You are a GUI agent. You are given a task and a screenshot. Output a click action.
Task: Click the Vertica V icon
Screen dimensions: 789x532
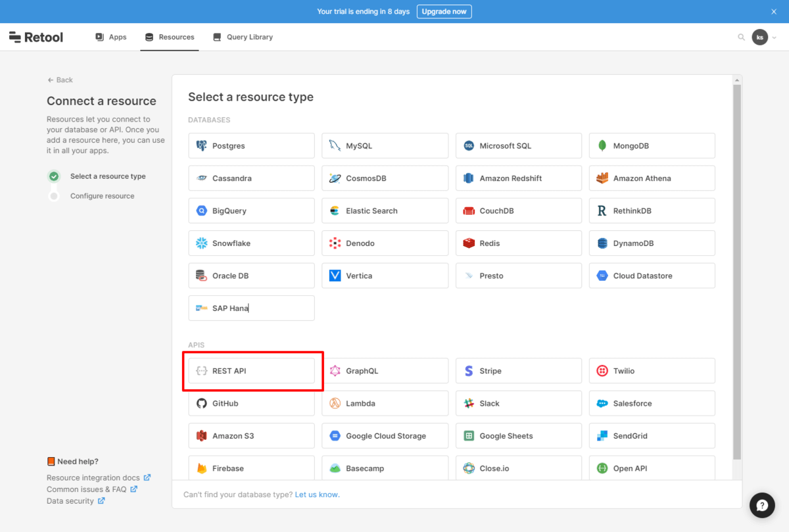[x=335, y=276]
